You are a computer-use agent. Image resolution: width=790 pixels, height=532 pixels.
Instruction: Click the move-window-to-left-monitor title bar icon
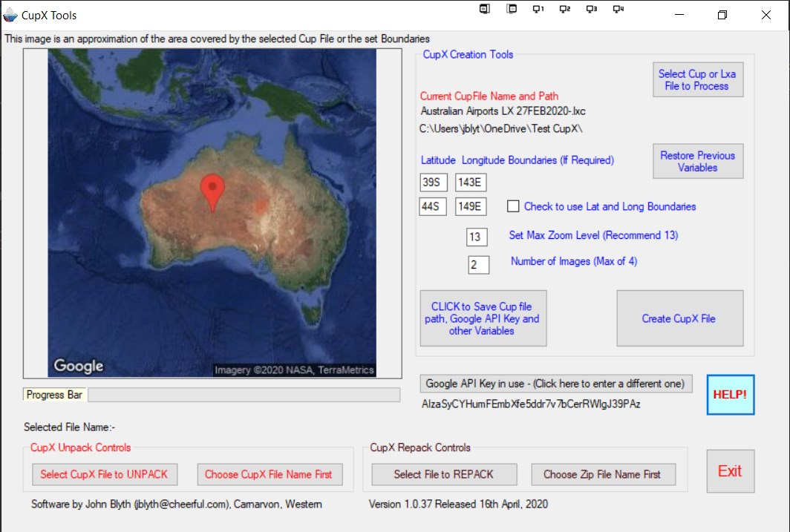[x=485, y=9]
